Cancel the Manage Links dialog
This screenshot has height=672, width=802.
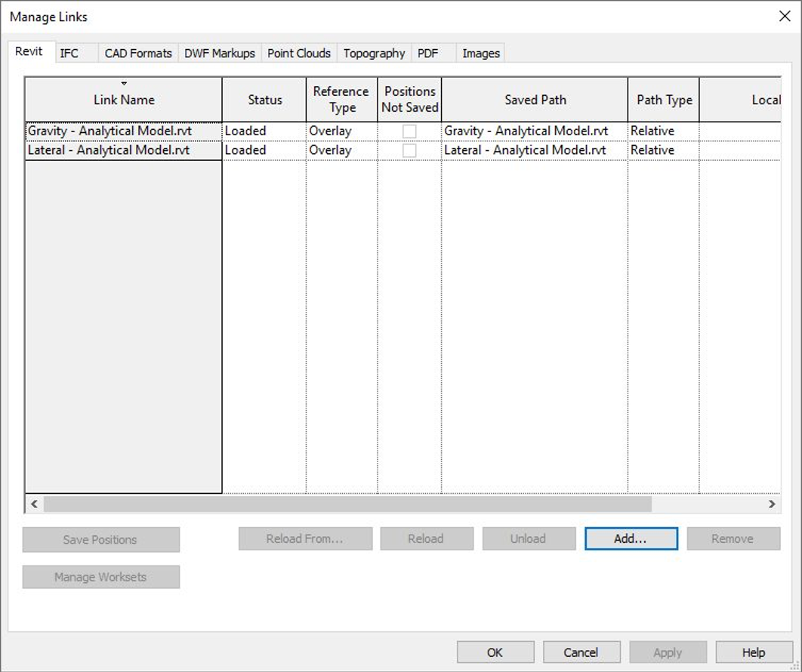(x=581, y=652)
